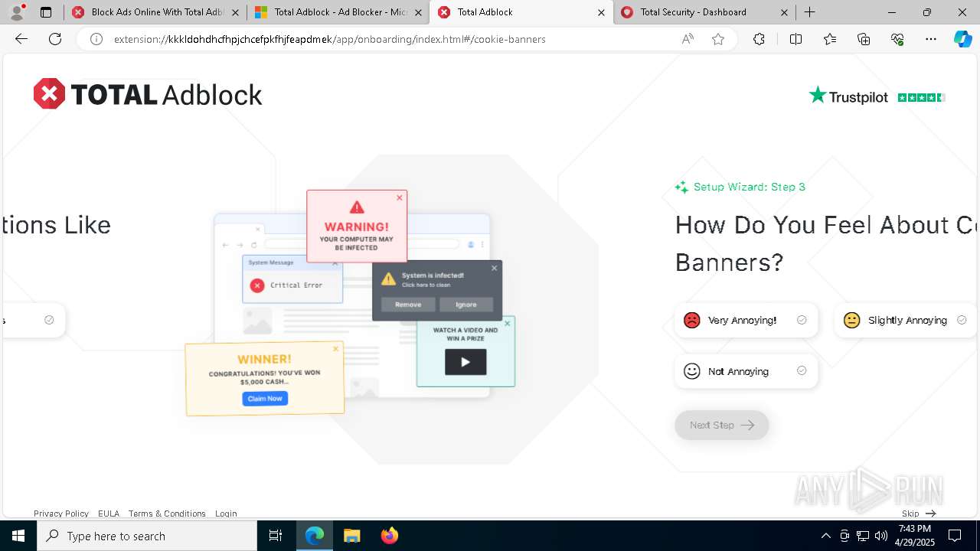
Task: Open volume control in system tray
Action: pos(880,536)
